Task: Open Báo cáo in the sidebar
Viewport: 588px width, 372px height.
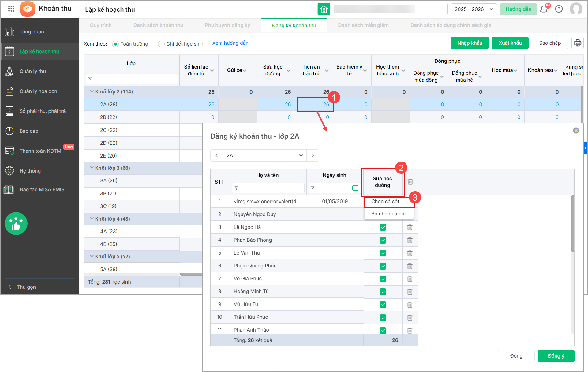Action: pyautogui.click(x=29, y=131)
